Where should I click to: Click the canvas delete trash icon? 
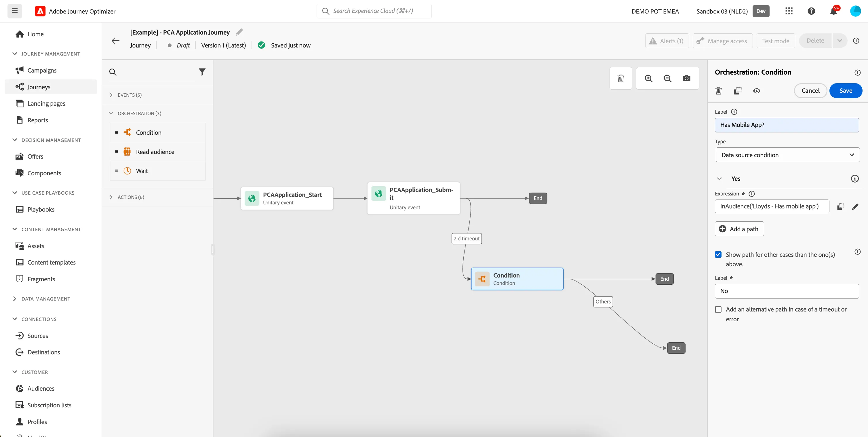[621, 79]
